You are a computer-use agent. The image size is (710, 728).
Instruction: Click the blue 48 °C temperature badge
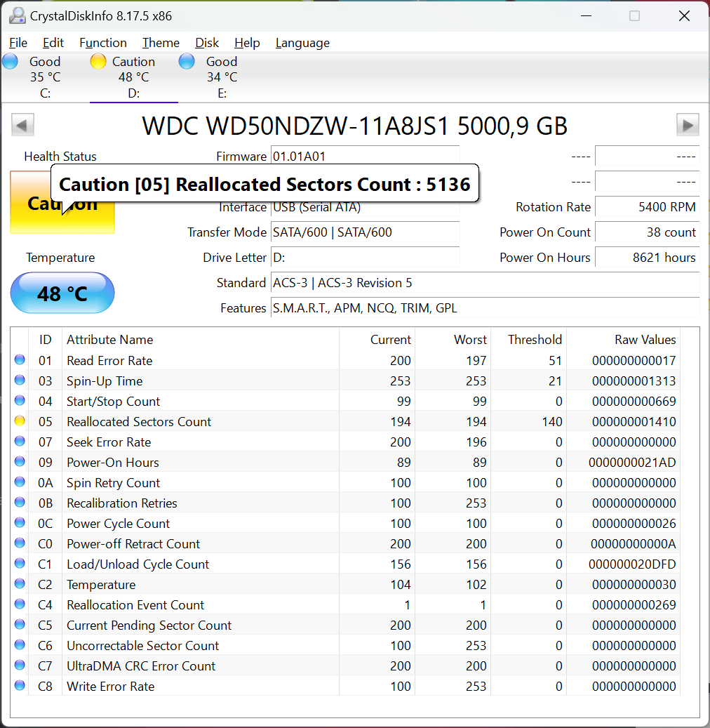(62, 293)
